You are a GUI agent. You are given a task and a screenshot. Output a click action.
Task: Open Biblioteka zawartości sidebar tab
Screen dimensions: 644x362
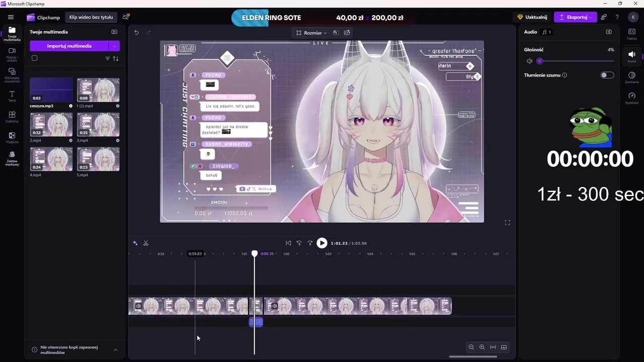(12, 75)
